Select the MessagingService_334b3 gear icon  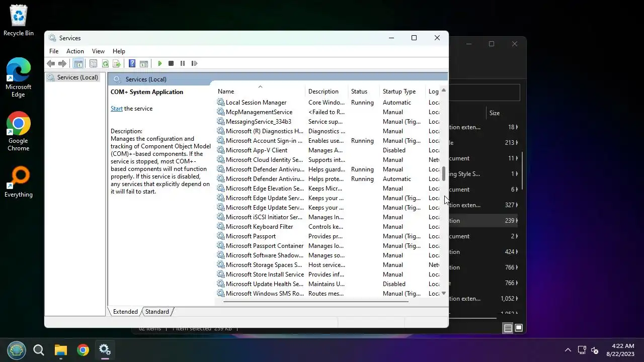tap(220, 122)
